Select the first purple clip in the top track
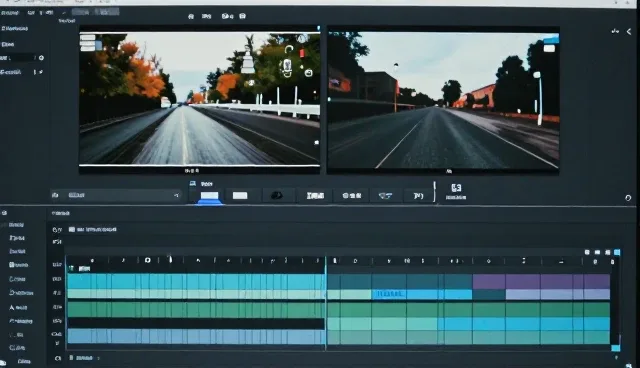This screenshot has height=368, width=640. point(489,281)
